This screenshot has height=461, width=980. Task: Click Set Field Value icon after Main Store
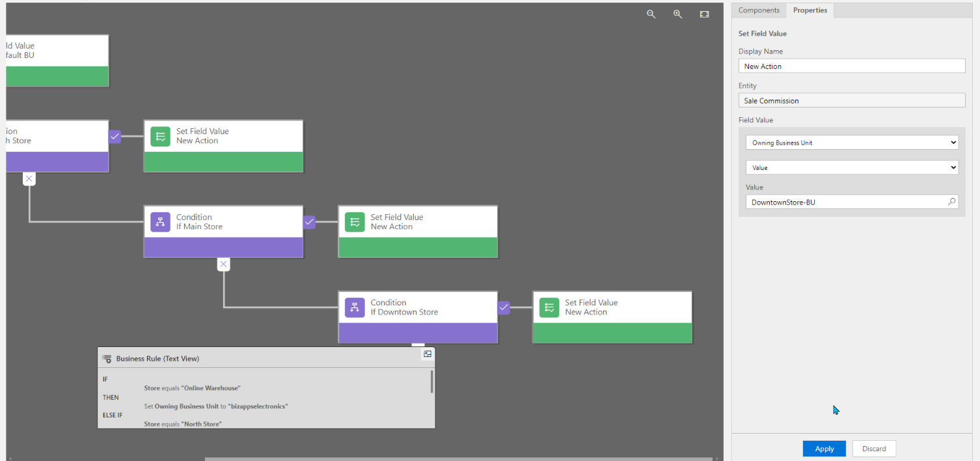[x=355, y=222]
